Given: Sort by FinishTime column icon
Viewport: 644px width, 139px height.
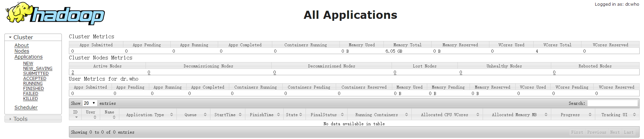Looking at the screenshot, I should point(278,115).
